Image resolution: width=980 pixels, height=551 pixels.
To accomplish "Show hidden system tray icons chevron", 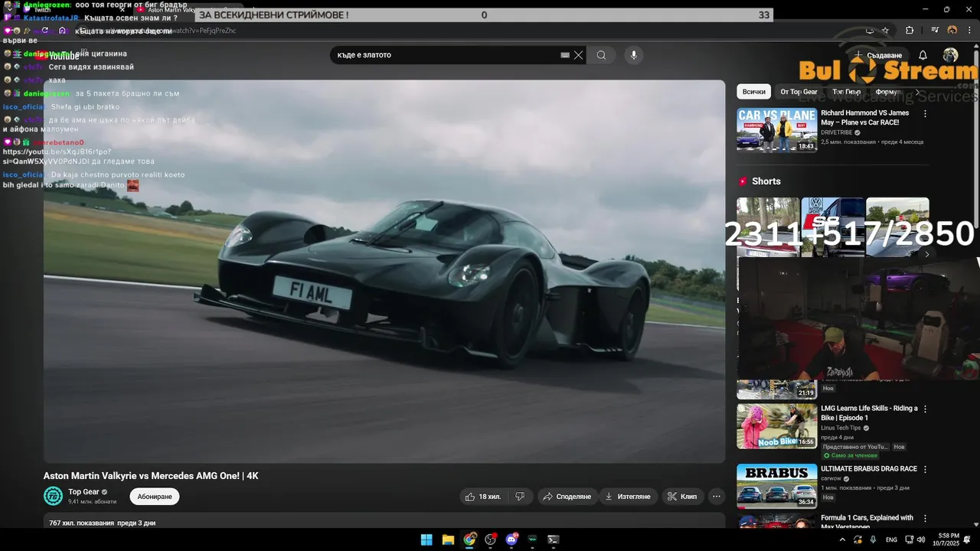I will pyautogui.click(x=842, y=540).
